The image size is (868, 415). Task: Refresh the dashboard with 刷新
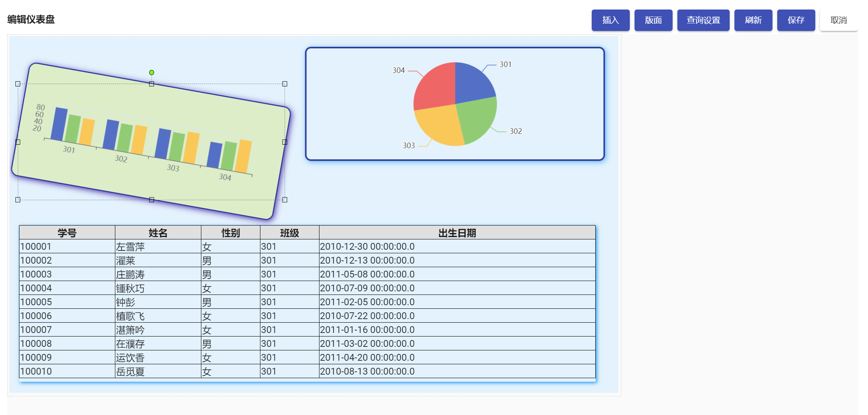pyautogui.click(x=753, y=20)
